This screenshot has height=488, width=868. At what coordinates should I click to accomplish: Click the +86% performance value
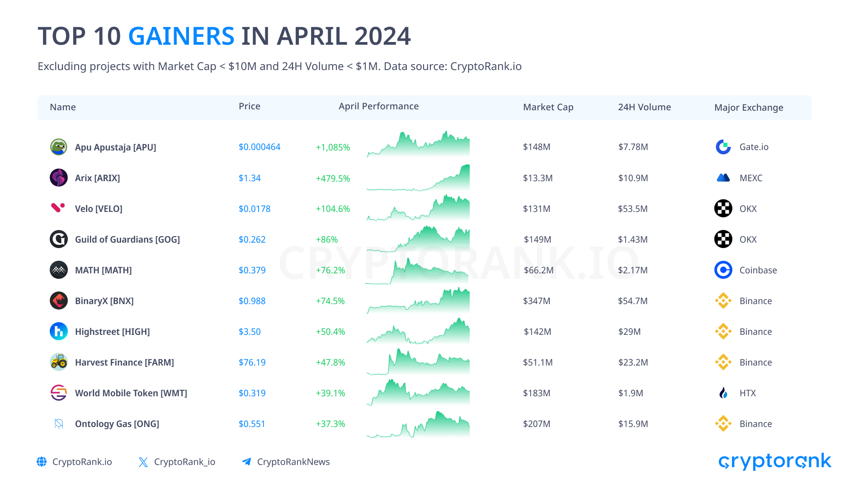pyautogui.click(x=327, y=239)
